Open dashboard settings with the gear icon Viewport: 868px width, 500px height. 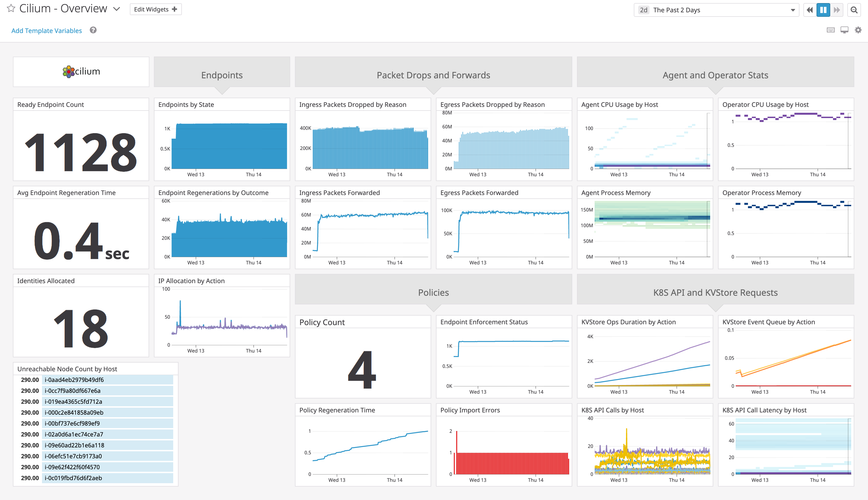[x=858, y=30]
